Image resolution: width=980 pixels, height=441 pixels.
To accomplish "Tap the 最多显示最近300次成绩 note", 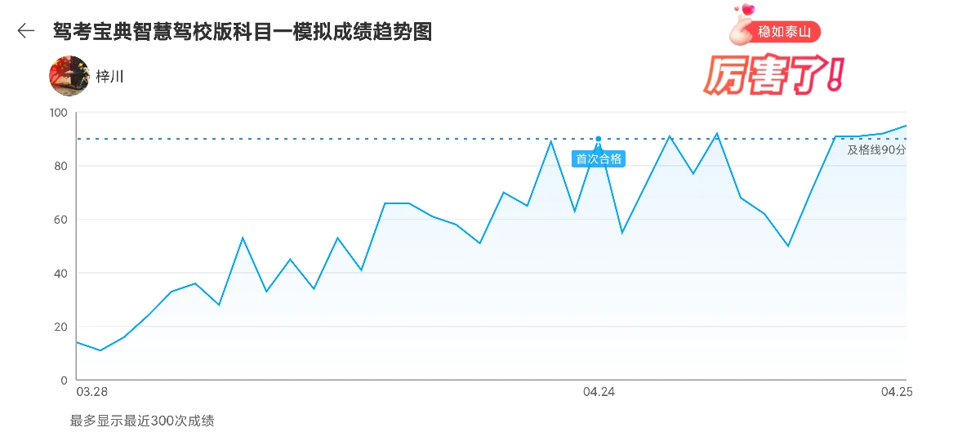I will (x=142, y=421).
